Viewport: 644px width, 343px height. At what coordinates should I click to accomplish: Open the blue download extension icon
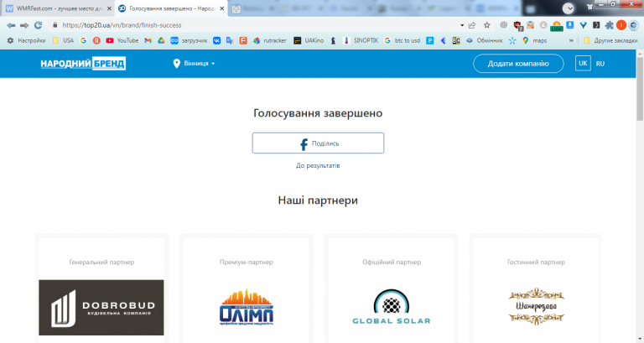[569, 24]
